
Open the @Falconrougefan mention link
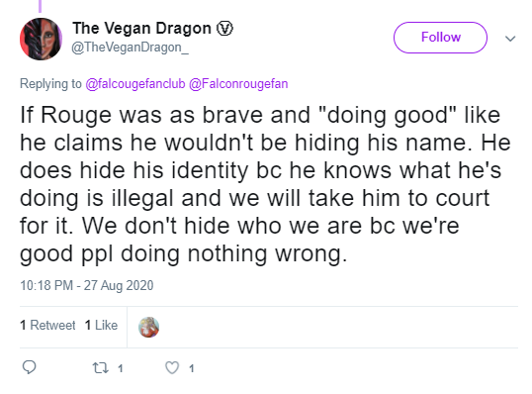[238, 83]
